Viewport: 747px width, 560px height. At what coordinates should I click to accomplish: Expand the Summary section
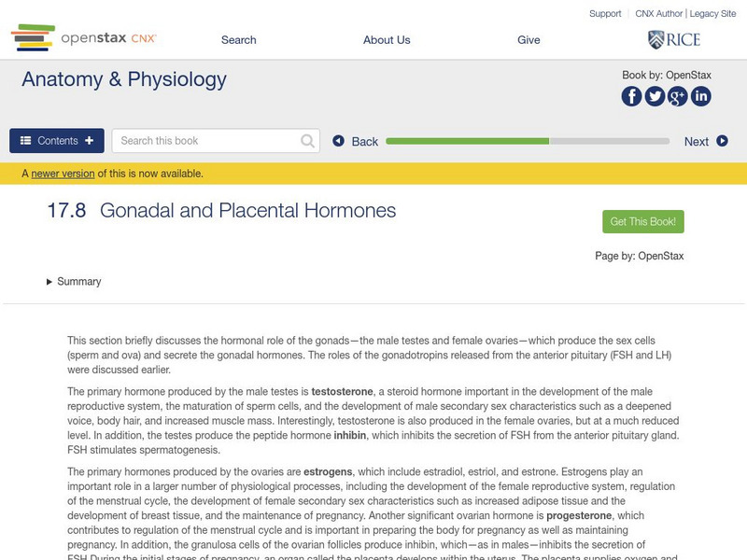click(x=73, y=282)
